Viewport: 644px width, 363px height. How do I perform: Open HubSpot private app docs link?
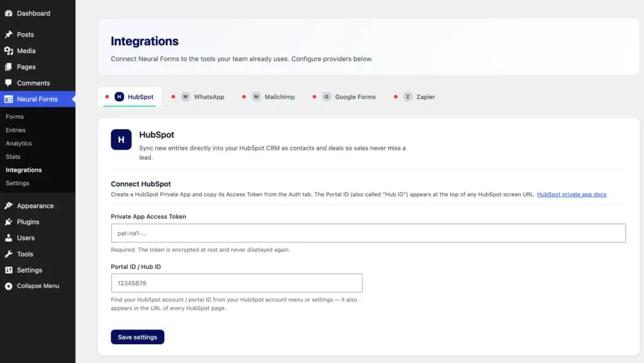click(x=571, y=194)
